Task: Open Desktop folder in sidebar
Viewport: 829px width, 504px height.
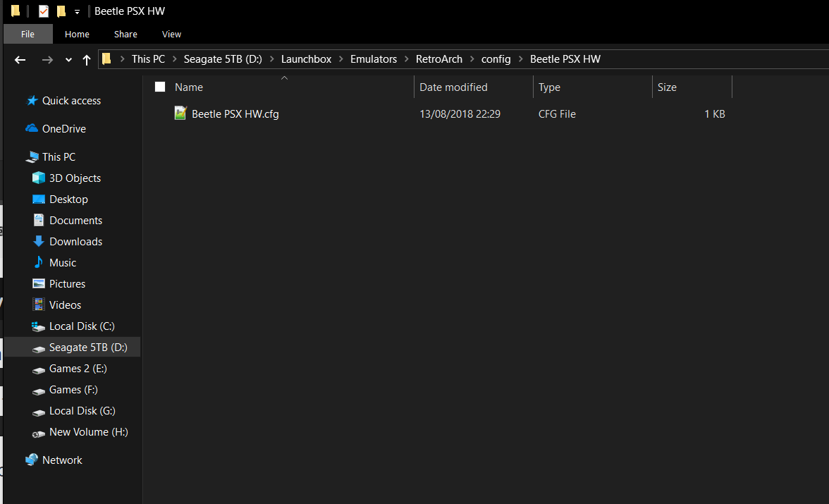Action: pos(69,199)
